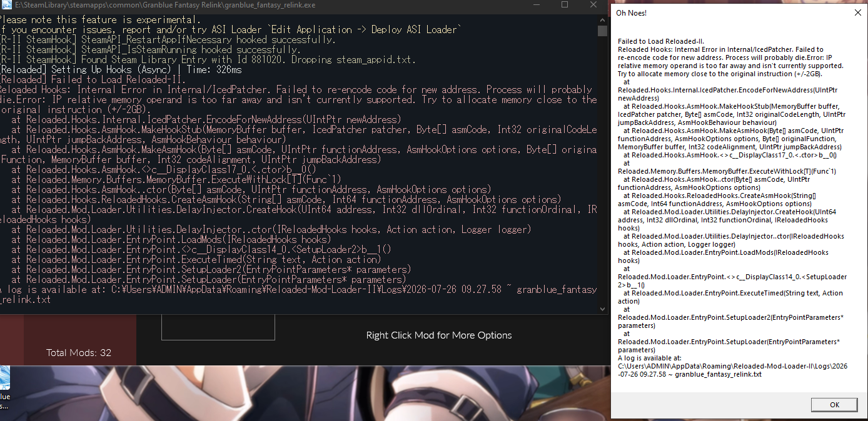Click console line 'SteamAPI_RestartAppIfNecessary hooked successfully'
Viewport: 868px width, 421px height.
168,39
